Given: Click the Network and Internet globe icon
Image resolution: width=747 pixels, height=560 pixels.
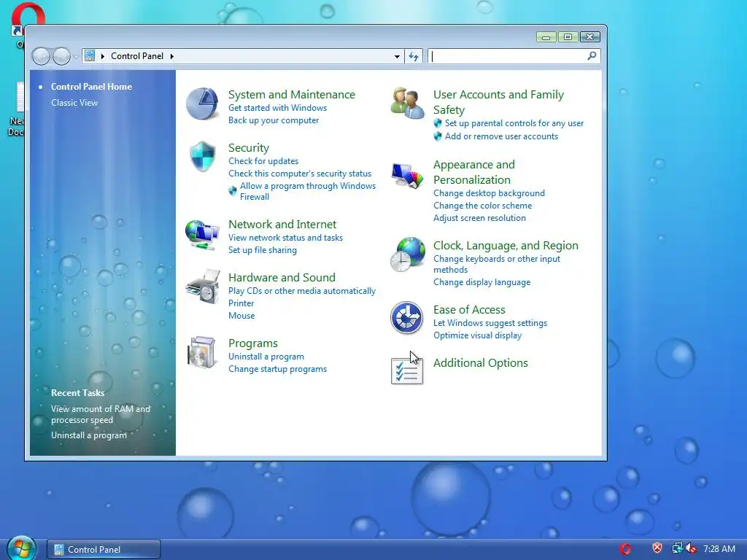Looking at the screenshot, I should point(202,234).
